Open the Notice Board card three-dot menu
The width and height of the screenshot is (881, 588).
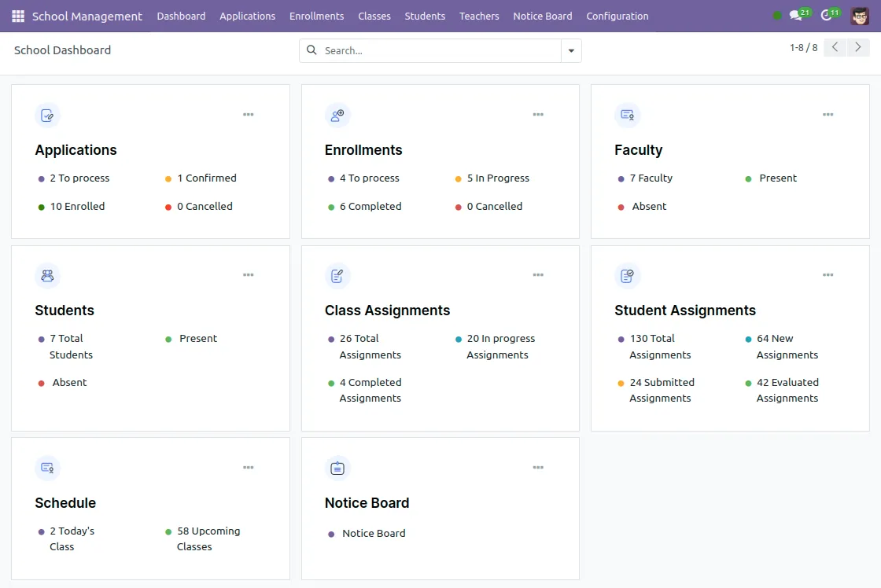538,468
